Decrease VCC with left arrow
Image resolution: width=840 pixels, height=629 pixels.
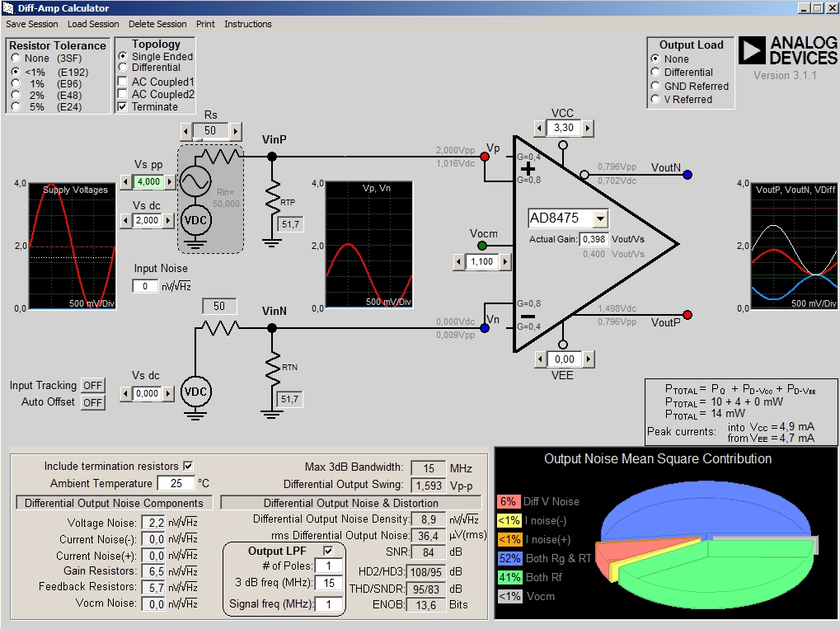point(539,128)
